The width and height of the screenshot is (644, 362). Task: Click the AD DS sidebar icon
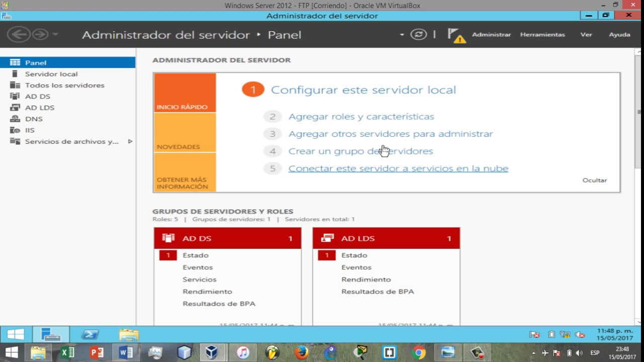[15, 96]
